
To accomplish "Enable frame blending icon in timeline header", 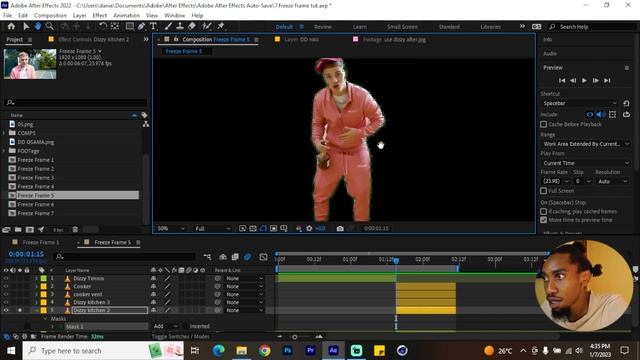I will [x=235, y=257].
